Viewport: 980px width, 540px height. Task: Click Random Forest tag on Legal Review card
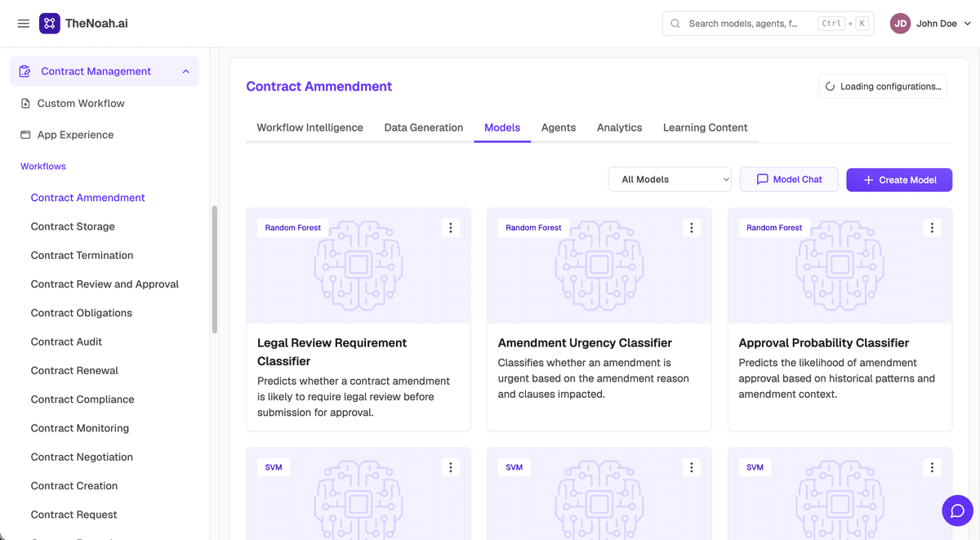(x=293, y=228)
